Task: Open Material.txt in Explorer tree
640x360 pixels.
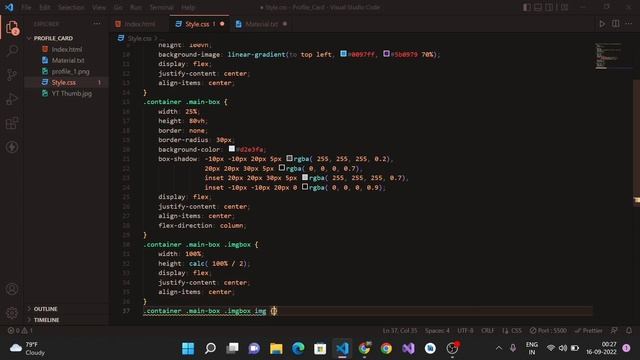Action: [67, 60]
